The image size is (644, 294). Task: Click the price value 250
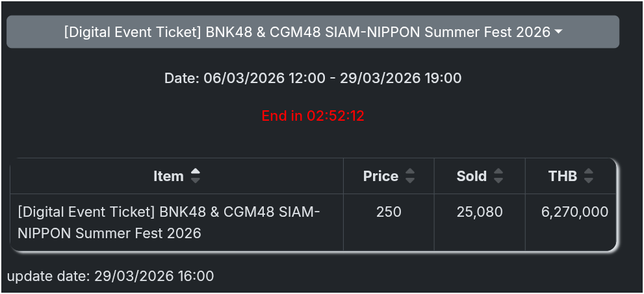click(389, 212)
